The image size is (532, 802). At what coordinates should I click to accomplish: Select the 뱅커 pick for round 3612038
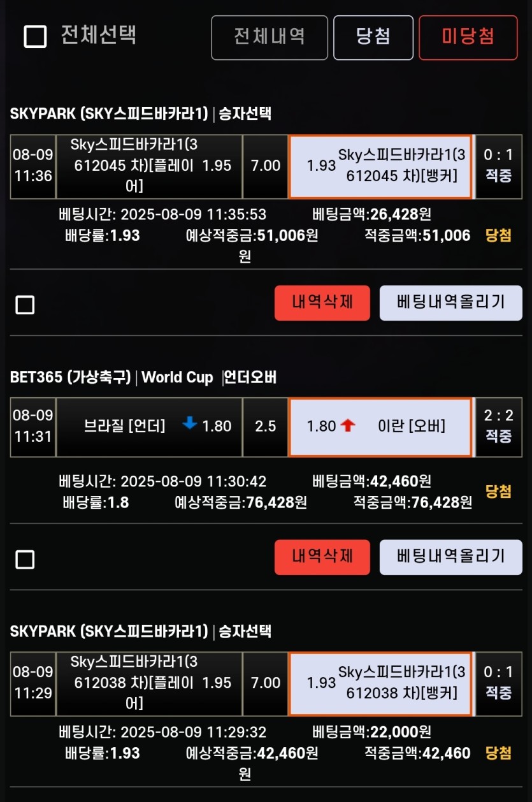[380, 683]
